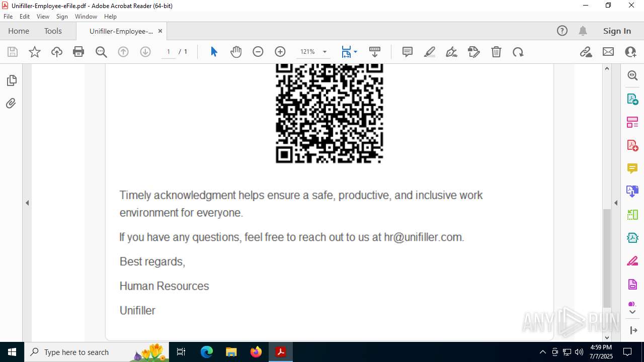Click the Save file icon
Screen dimensions: 644x362
pyautogui.click(x=13, y=52)
